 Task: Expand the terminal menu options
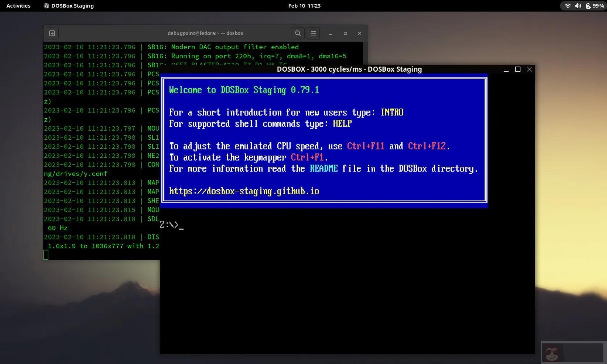pos(313,33)
